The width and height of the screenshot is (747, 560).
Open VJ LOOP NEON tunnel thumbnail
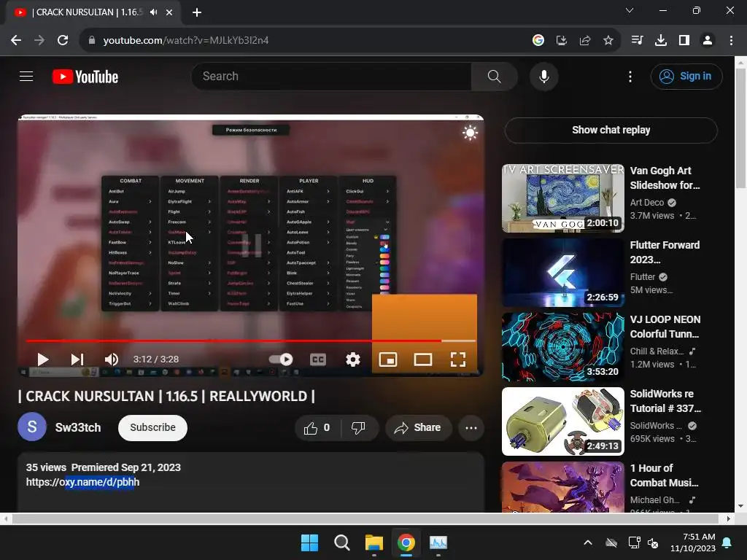[x=562, y=346]
